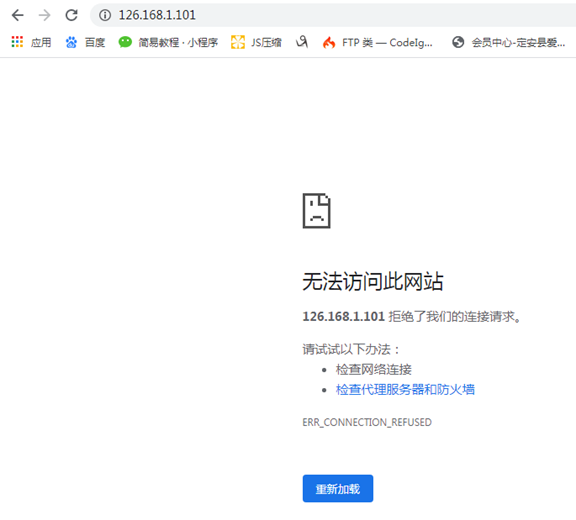Click the globe icon for 会员中心 bookmark
The image size is (576, 520).
[x=458, y=42]
